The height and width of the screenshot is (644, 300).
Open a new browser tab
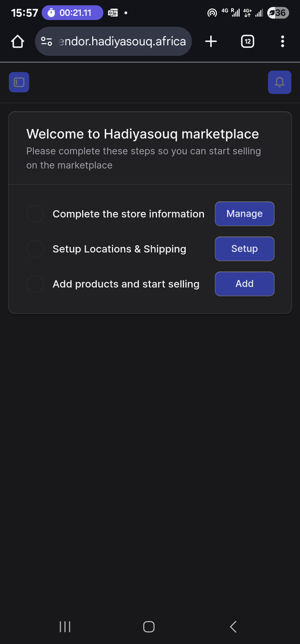click(211, 41)
